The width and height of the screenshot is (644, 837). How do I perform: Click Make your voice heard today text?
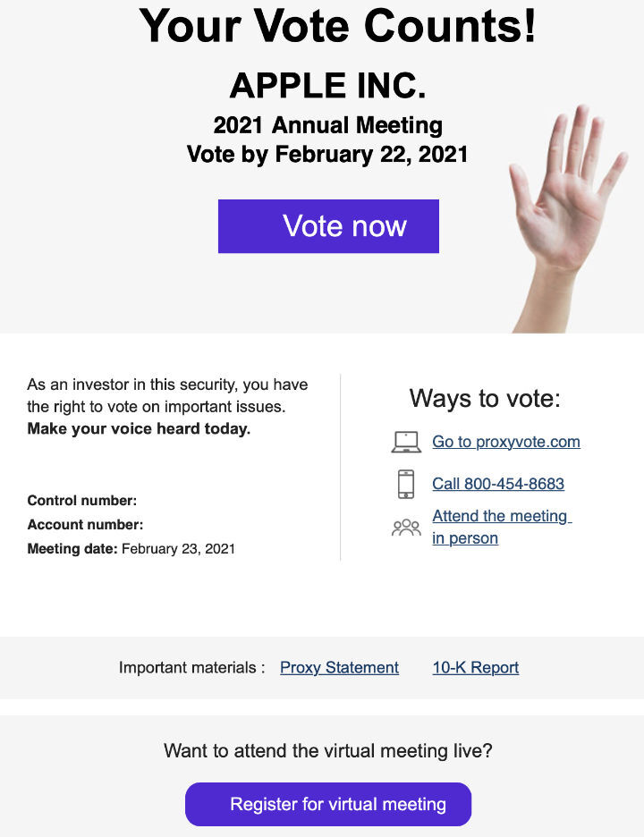coord(139,428)
